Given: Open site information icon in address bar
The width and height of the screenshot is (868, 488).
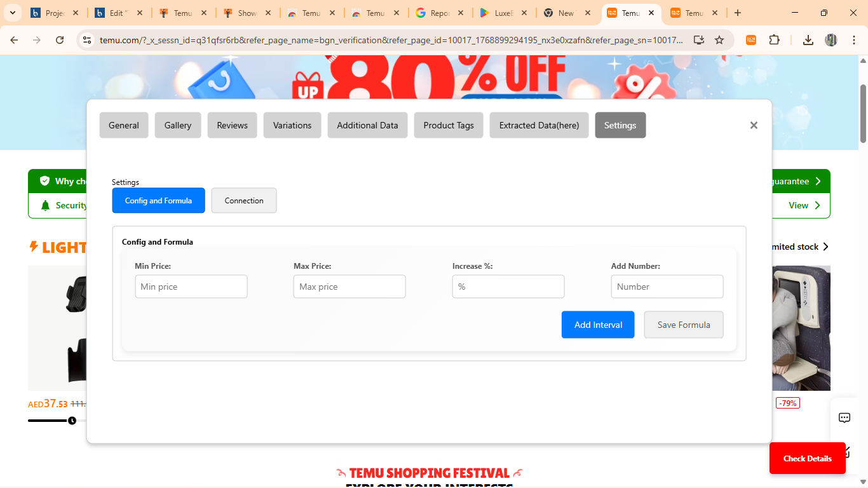Looking at the screenshot, I should [x=86, y=39].
